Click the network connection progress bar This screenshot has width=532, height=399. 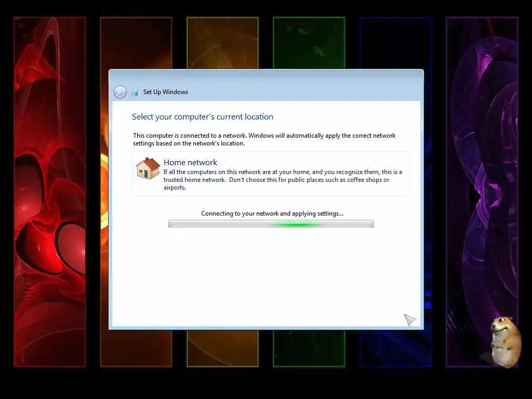tap(271, 223)
